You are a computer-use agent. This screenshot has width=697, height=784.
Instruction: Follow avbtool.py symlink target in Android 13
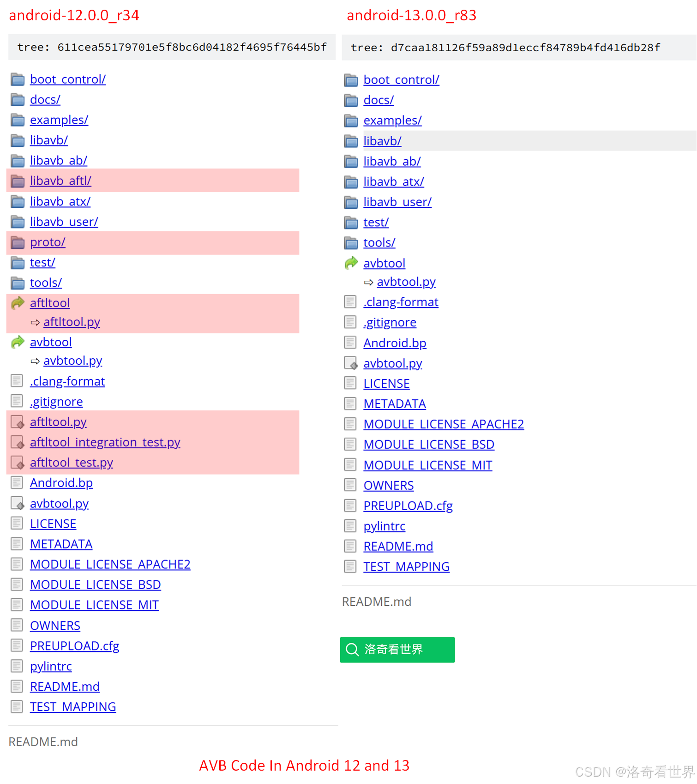click(406, 282)
